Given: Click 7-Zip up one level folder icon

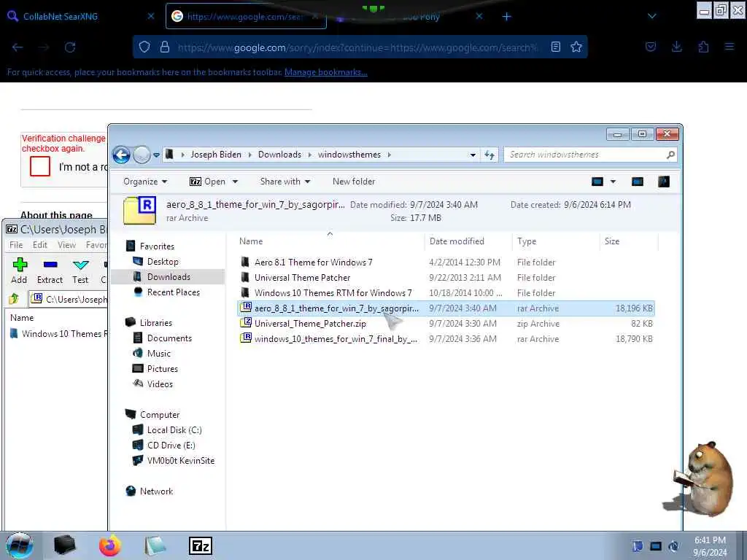Looking at the screenshot, I should coord(14,299).
